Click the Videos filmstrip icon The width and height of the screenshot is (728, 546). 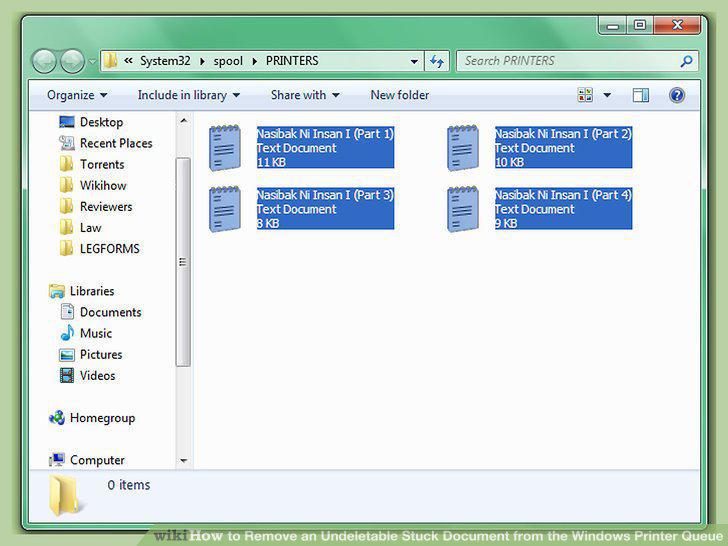[67, 376]
